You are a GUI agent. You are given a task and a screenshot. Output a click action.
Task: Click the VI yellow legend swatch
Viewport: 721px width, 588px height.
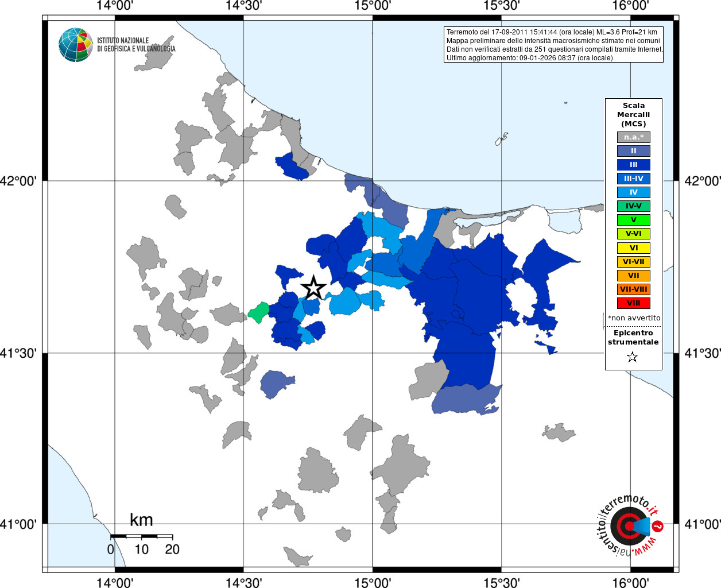tap(634, 248)
